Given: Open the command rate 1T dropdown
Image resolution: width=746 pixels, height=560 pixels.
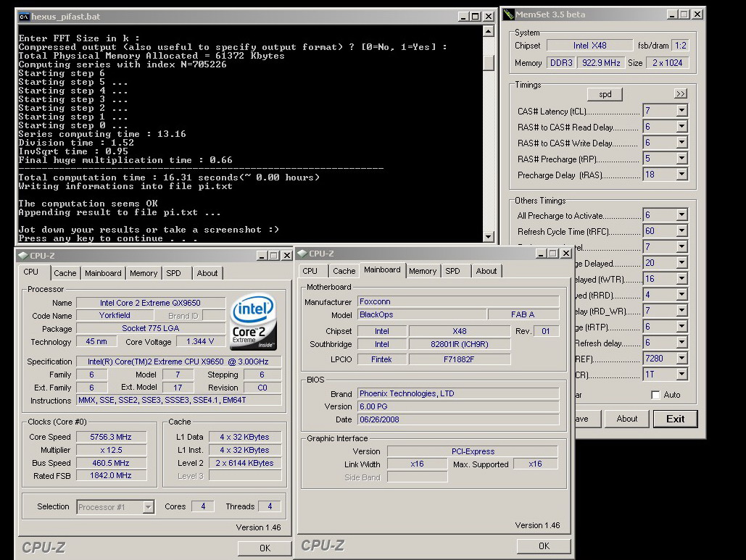Looking at the screenshot, I should (x=681, y=375).
